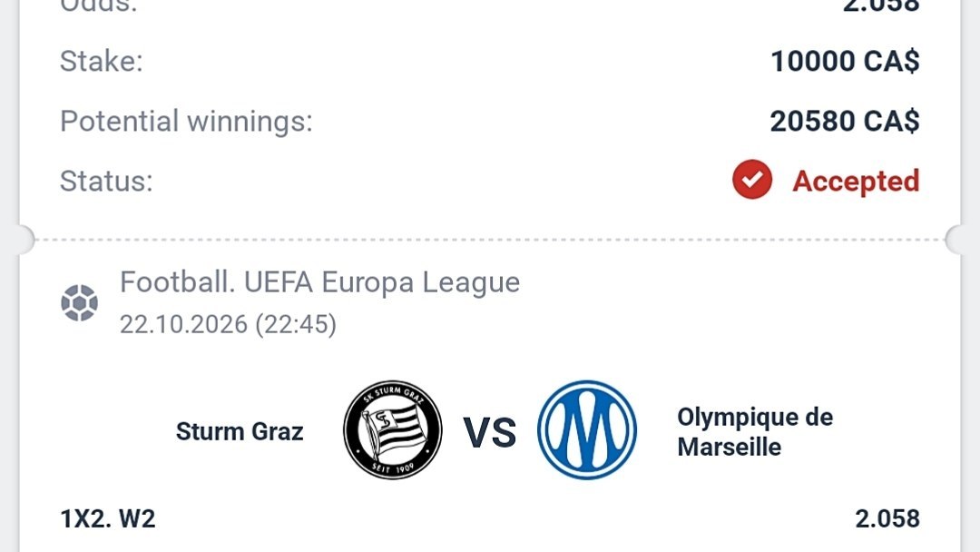Select the Sturm Graz team name

[x=240, y=431]
